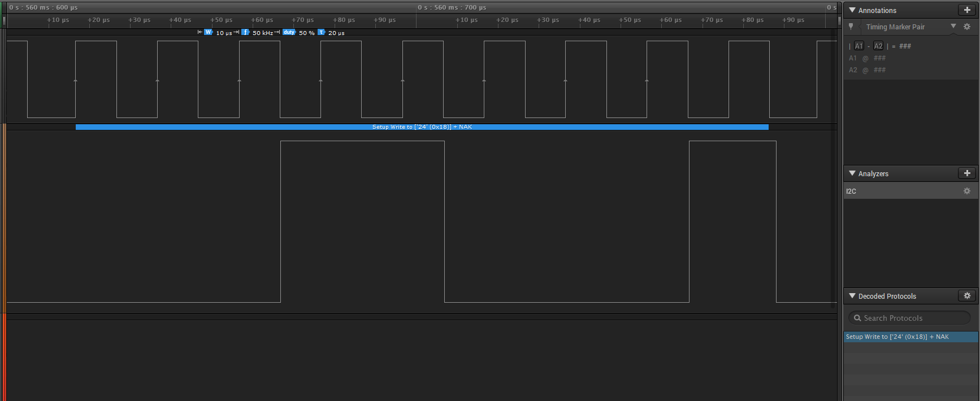
Task: Click the 'A1 @ ###' readout
Action: (x=867, y=58)
